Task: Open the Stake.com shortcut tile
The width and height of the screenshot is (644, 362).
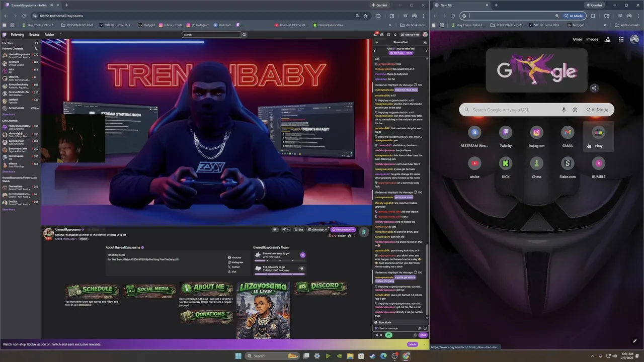Action: tap(568, 167)
